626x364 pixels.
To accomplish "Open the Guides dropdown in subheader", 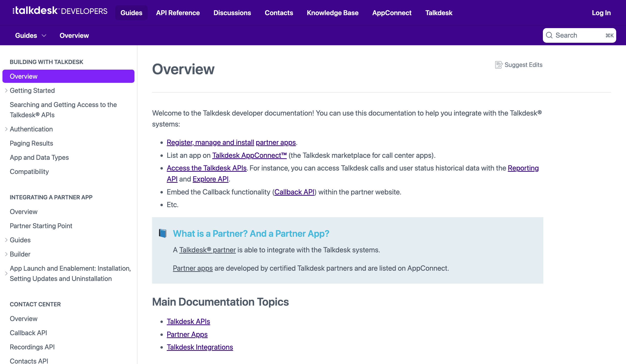I will (31, 35).
